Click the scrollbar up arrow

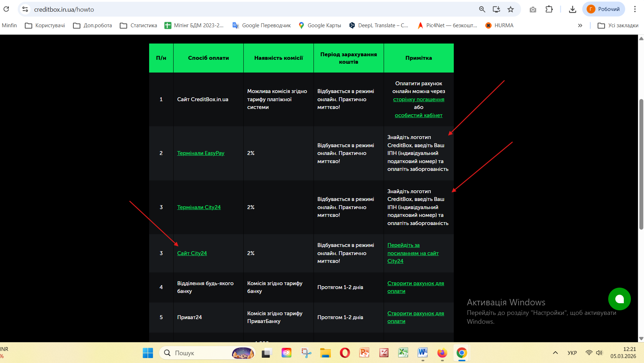click(641, 38)
